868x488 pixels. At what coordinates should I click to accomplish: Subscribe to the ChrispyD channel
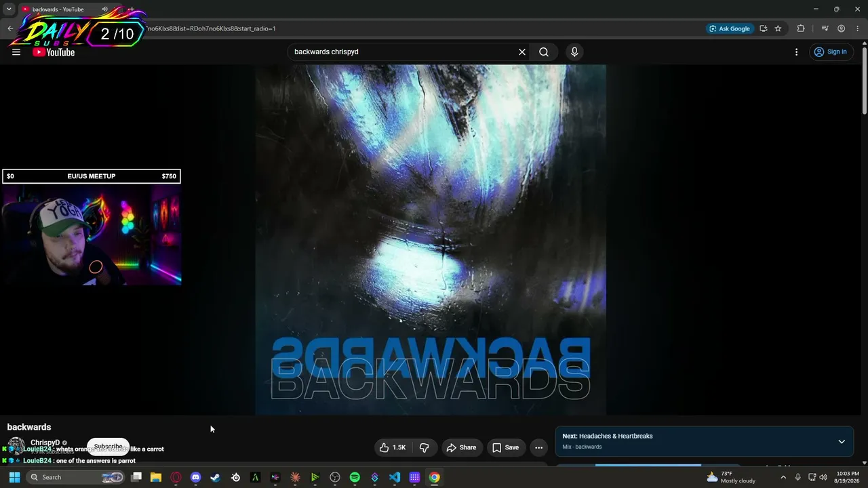(x=108, y=447)
